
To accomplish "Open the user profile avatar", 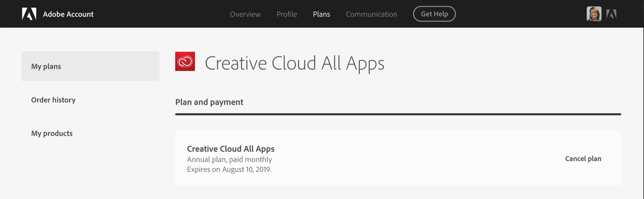I will pyautogui.click(x=594, y=14).
